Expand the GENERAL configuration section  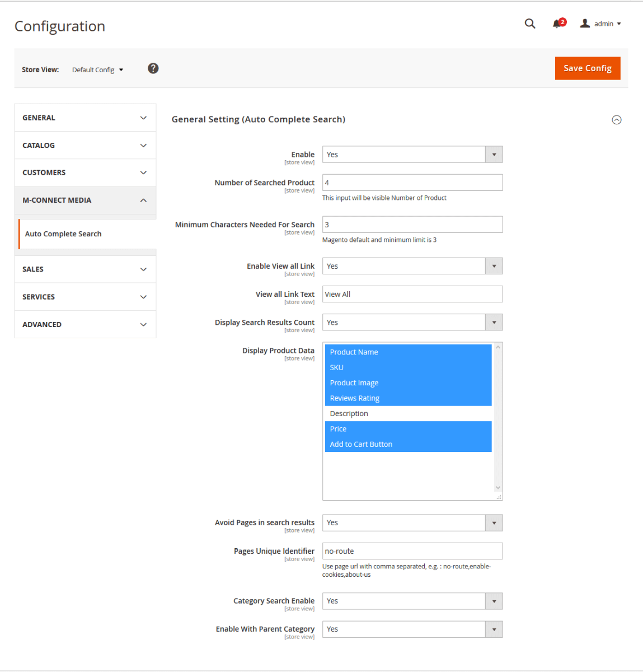point(85,118)
